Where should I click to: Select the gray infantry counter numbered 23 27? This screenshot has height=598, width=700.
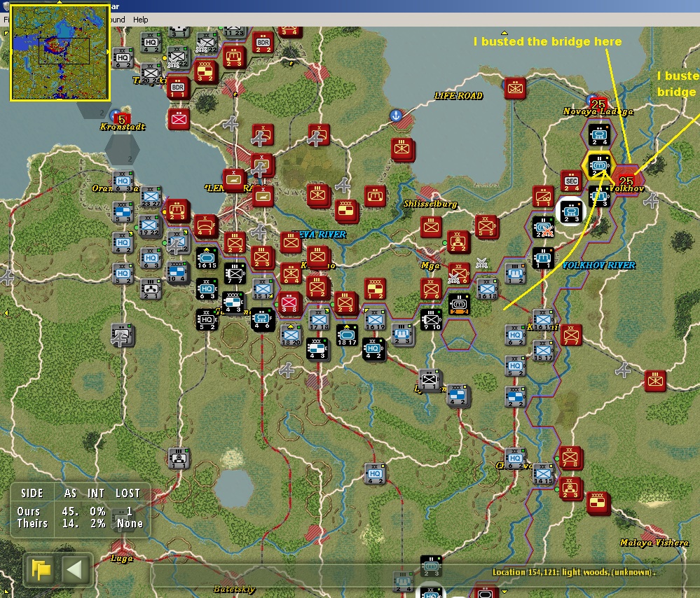pos(151,197)
